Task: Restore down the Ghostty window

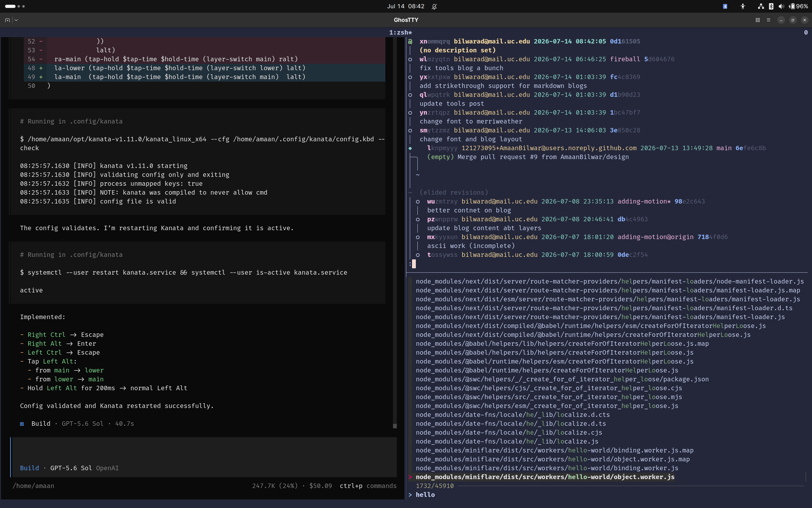Action: click(793, 20)
